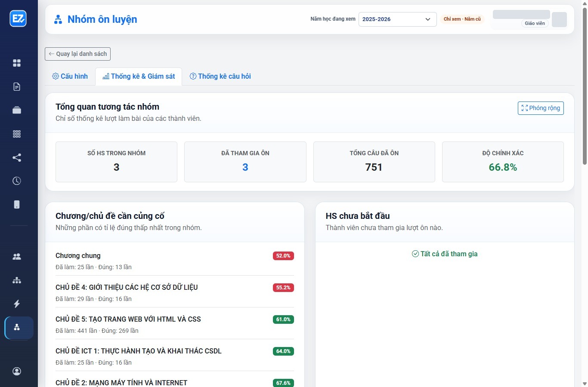Click the page vertical scrollbar

pyautogui.click(x=584, y=86)
